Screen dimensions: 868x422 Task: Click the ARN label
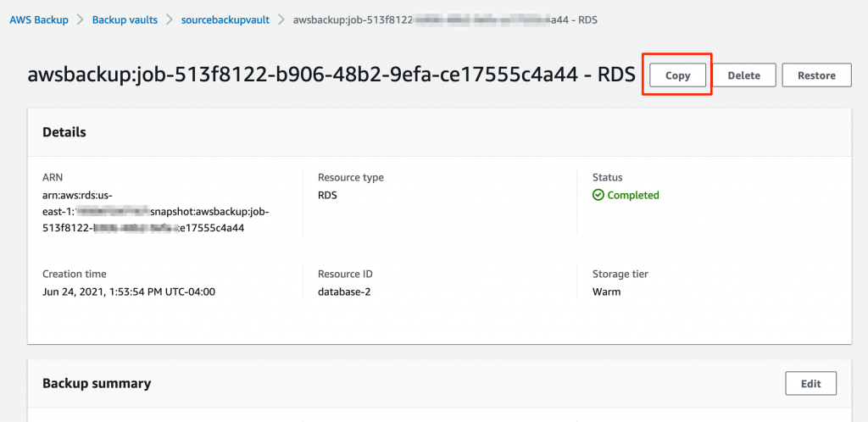(53, 178)
